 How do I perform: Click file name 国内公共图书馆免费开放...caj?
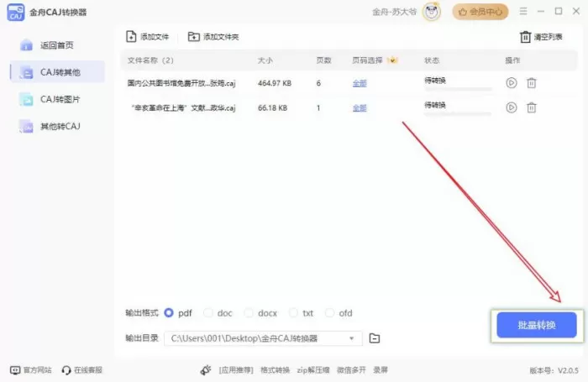pyautogui.click(x=181, y=83)
